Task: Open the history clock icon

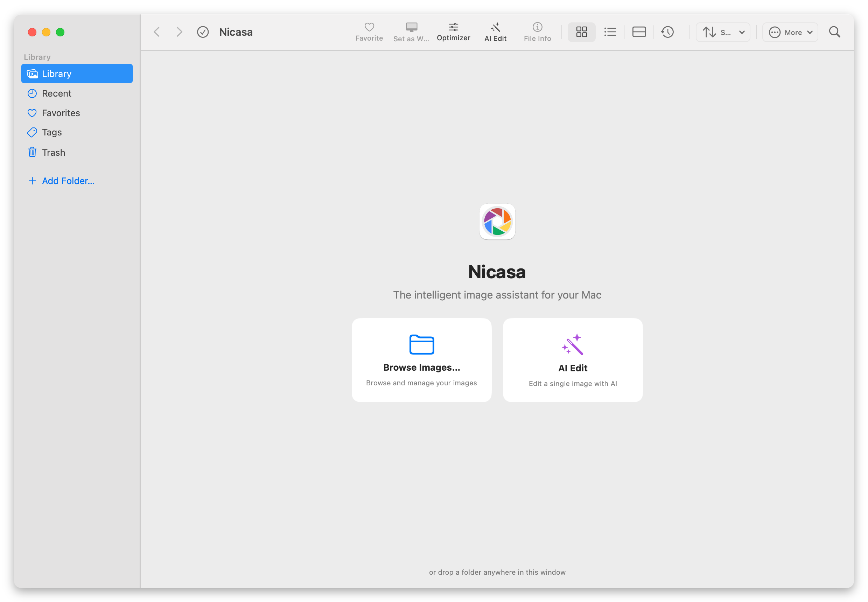Action: [x=667, y=32]
